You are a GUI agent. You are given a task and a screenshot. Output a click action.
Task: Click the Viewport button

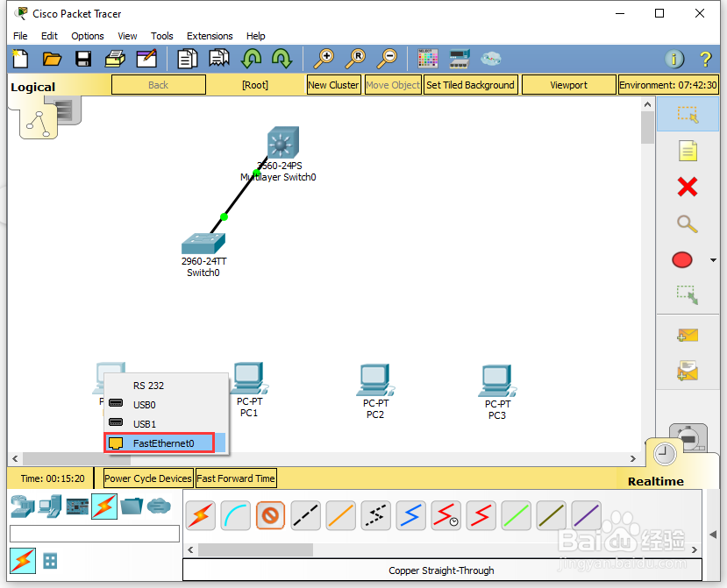(x=569, y=85)
